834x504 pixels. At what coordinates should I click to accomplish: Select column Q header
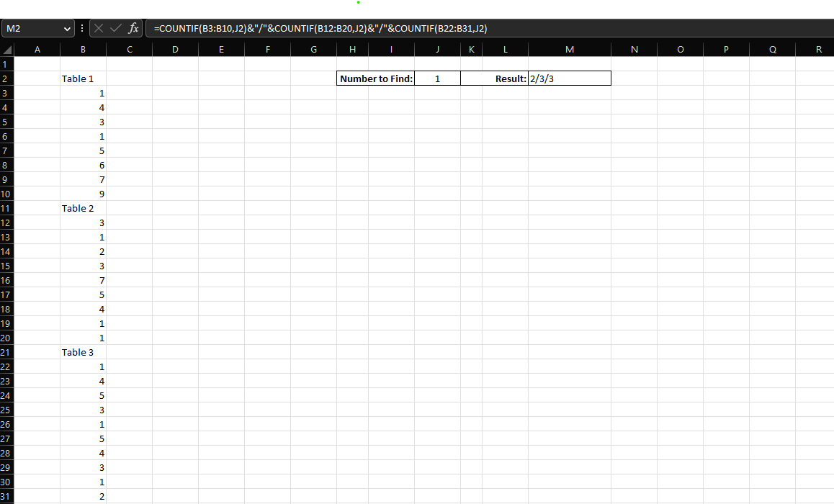(x=772, y=50)
